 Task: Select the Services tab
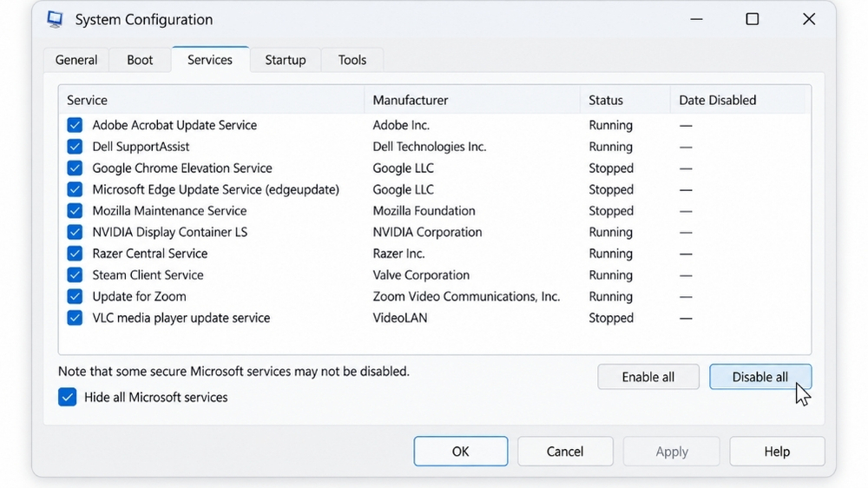point(210,59)
